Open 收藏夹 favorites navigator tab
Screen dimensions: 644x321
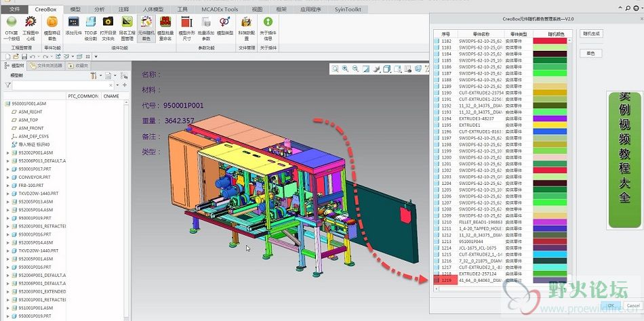click(x=77, y=66)
